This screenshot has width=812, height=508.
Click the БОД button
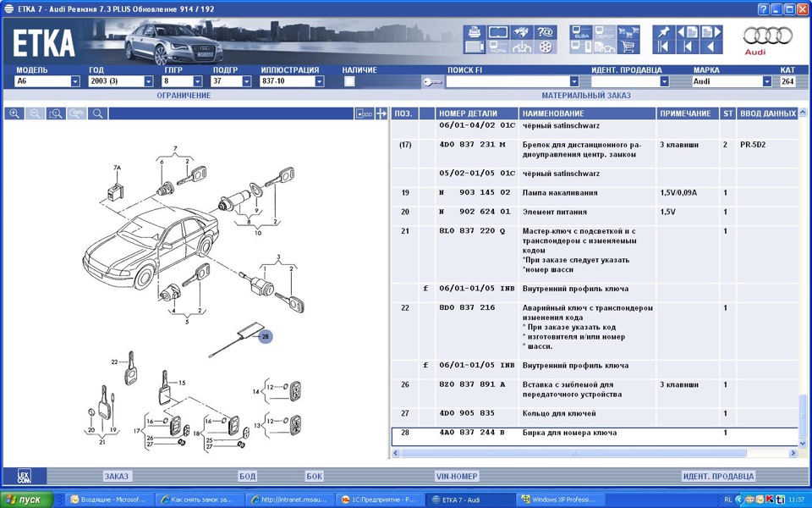[247, 476]
